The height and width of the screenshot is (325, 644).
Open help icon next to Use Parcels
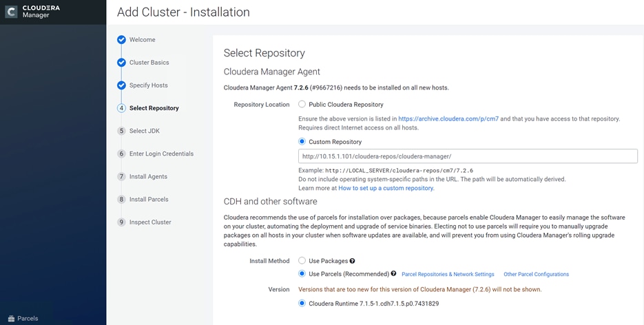tap(393, 274)
